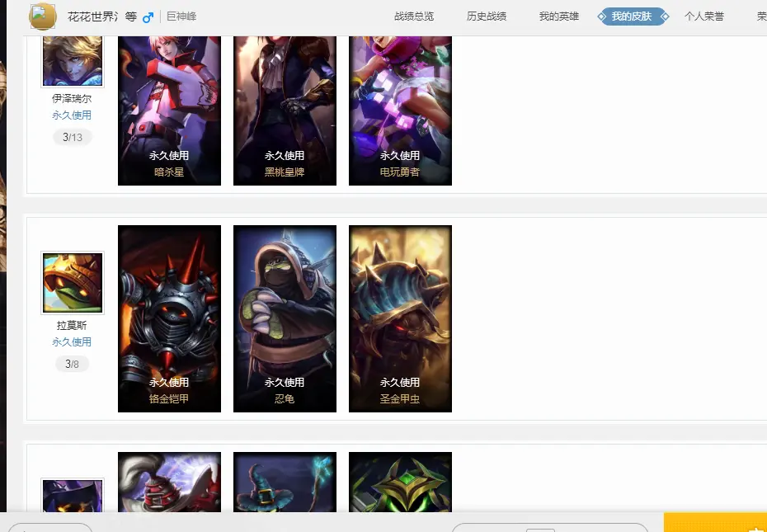767x532 pixels.
Task: Select the 伊泽瑞尔 champion portrait
Action: tap(73, 61)
